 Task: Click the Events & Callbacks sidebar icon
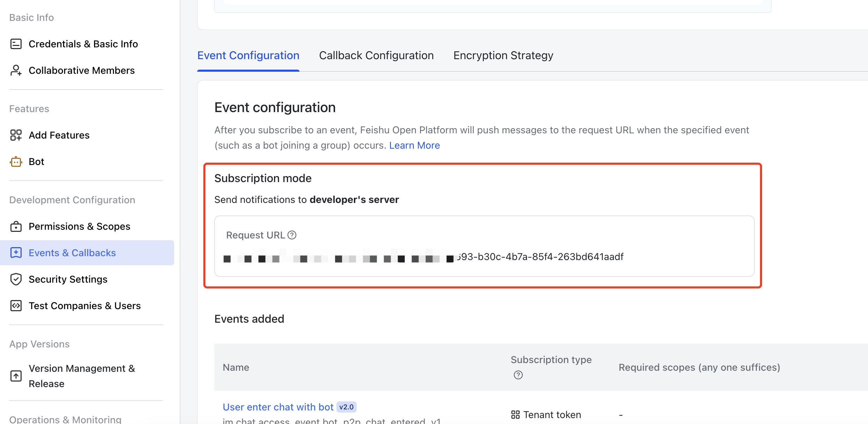point(16,253)
